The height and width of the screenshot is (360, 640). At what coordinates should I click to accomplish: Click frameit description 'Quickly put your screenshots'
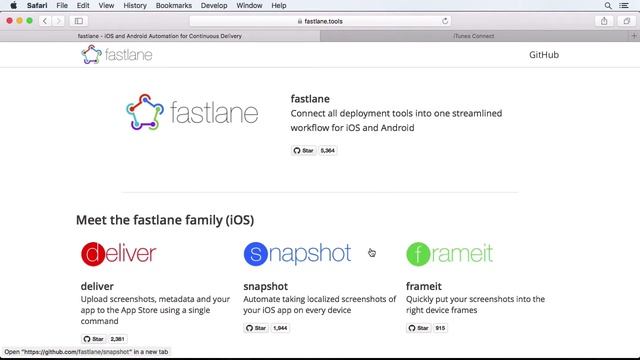(475, 304)
